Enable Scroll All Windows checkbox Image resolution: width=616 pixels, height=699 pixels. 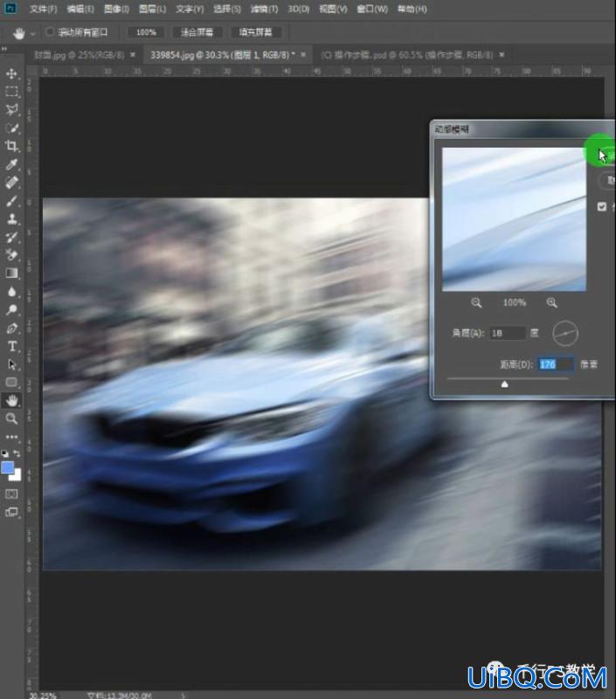tap(50, 31)
